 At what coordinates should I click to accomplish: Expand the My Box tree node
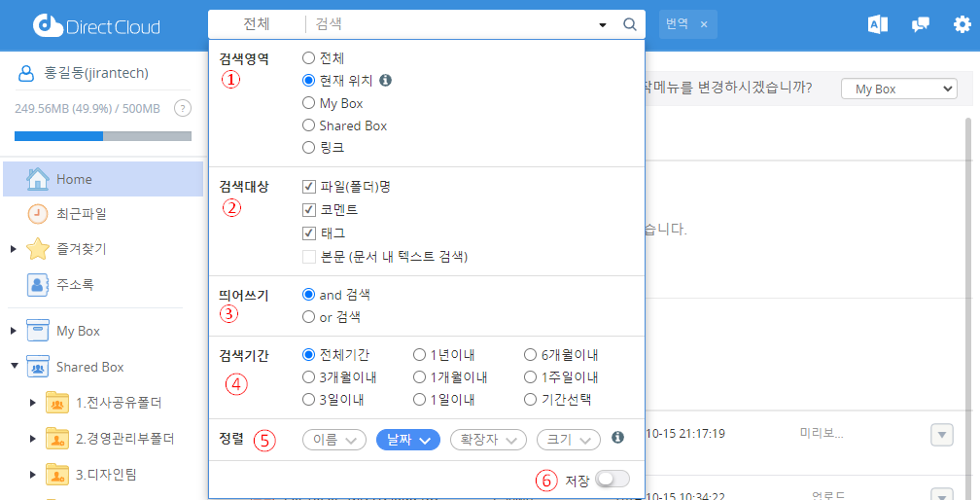[x=14, y=331]
